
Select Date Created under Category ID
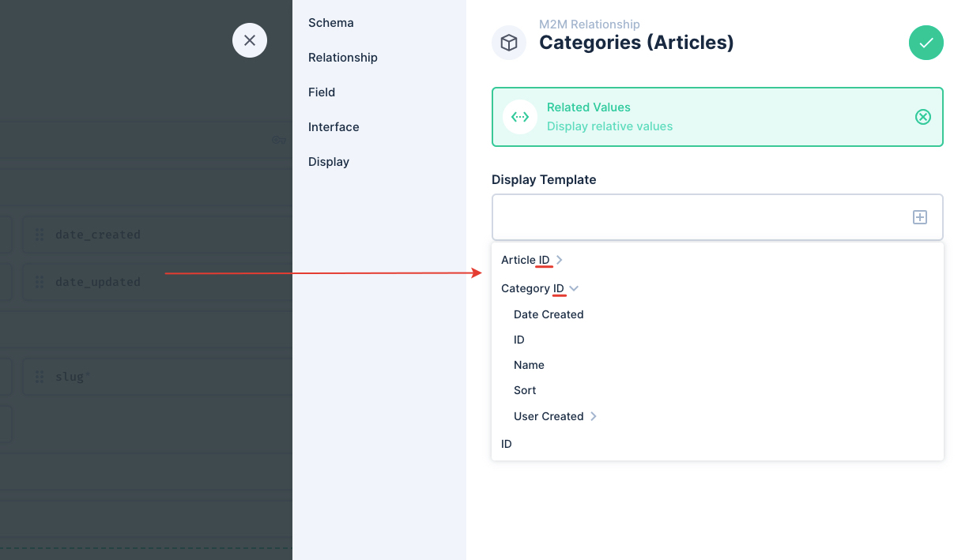pos(549,314)
